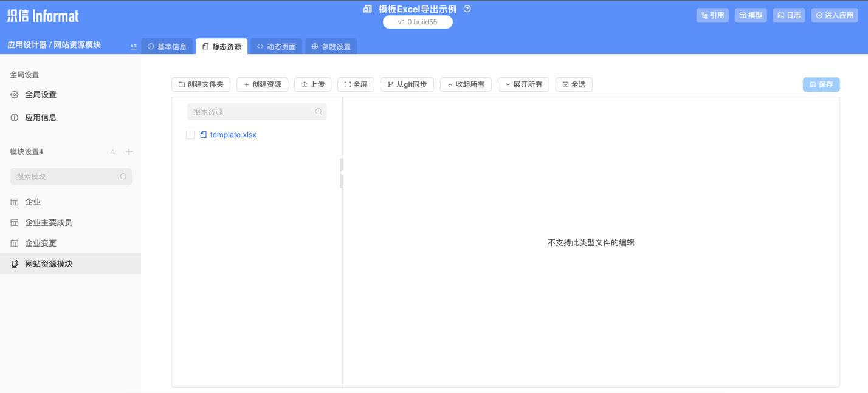Open the v1.0 build55 version selector
Image resolution: width=868 pixels, height=393 pixels.
pos(418,21)
